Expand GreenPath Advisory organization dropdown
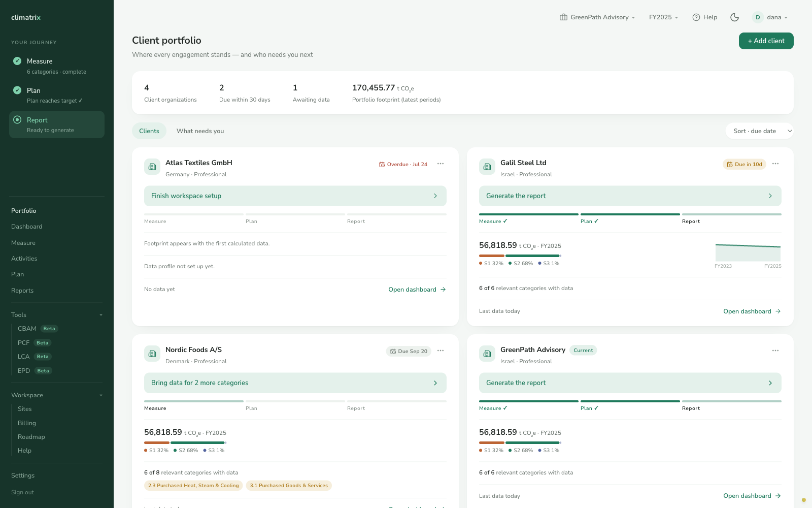The width and height of the screenshot is (812, 508). [597, 17]
